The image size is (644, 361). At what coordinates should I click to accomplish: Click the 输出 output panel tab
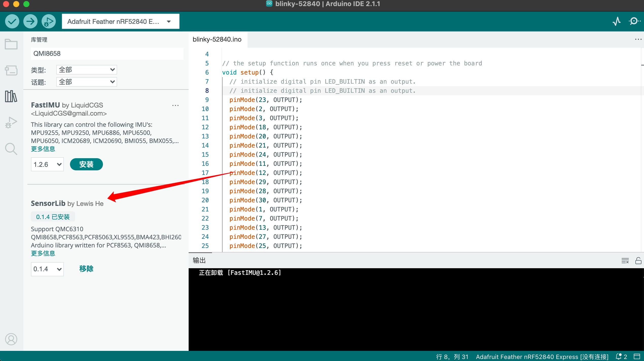coord(199,260)
